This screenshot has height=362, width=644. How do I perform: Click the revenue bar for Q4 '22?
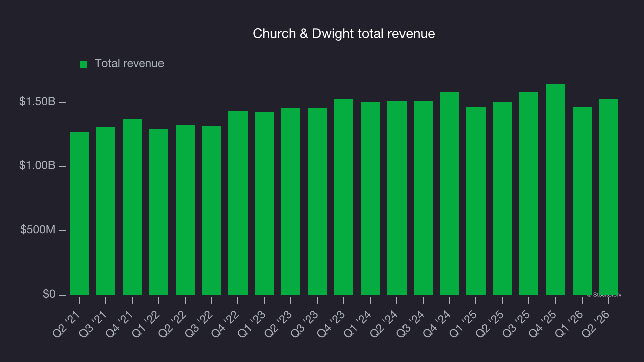[x=238, y=203]
